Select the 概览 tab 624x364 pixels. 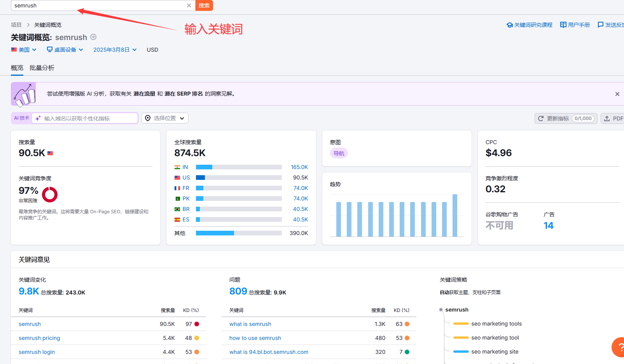click(x=17, y=68)
